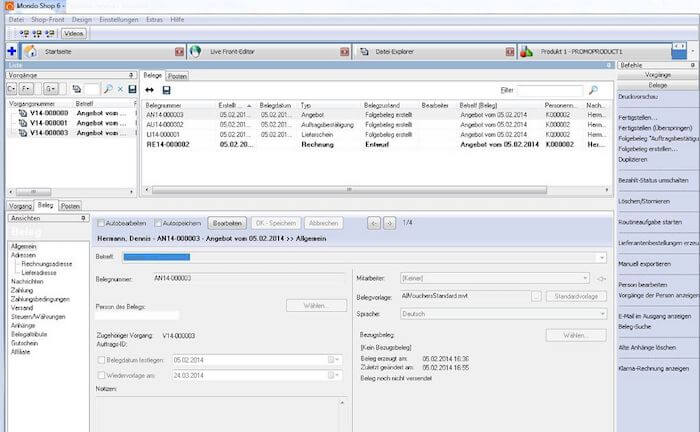Click third network icon in top toolbar
This screenshot has height=432, width=700.
point(50,33)
